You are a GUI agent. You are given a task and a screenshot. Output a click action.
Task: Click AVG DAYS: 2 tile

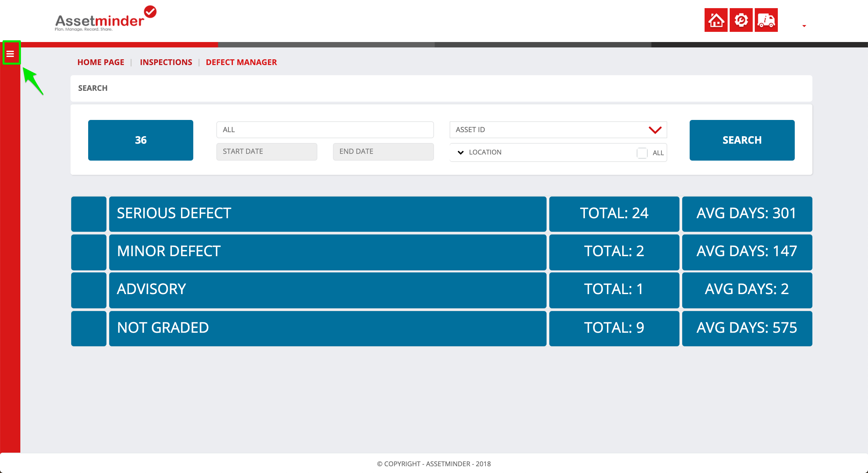pos(747,290)
